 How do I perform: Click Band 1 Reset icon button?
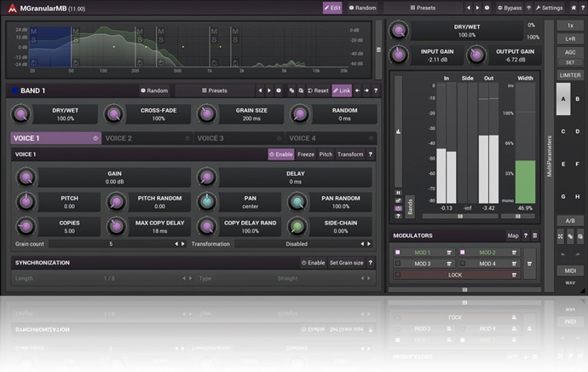click(317, 90)
